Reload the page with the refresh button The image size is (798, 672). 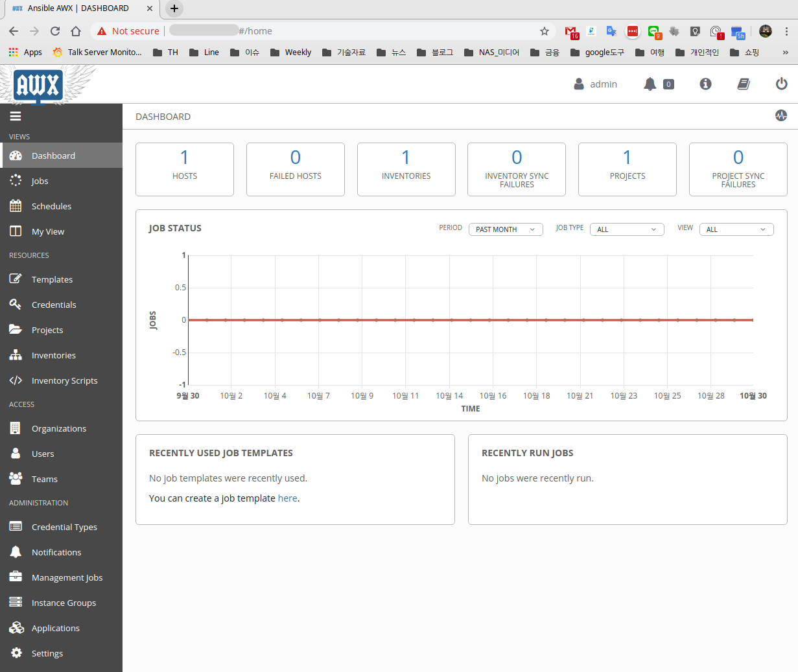55,31
